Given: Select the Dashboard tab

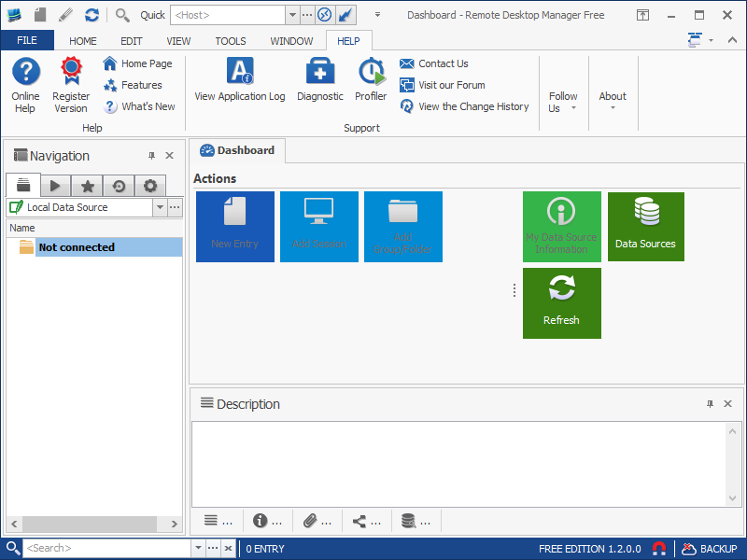Looking at the screenshot, I should [x=237, y=150].
